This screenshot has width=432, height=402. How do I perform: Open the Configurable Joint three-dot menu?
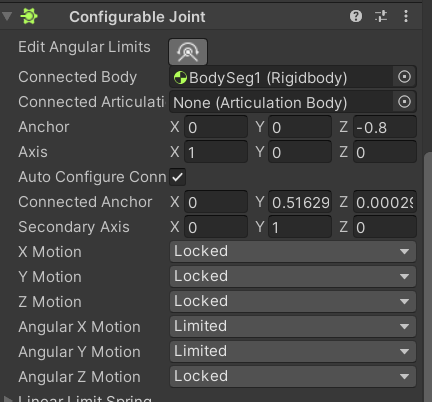coord(406,16)
